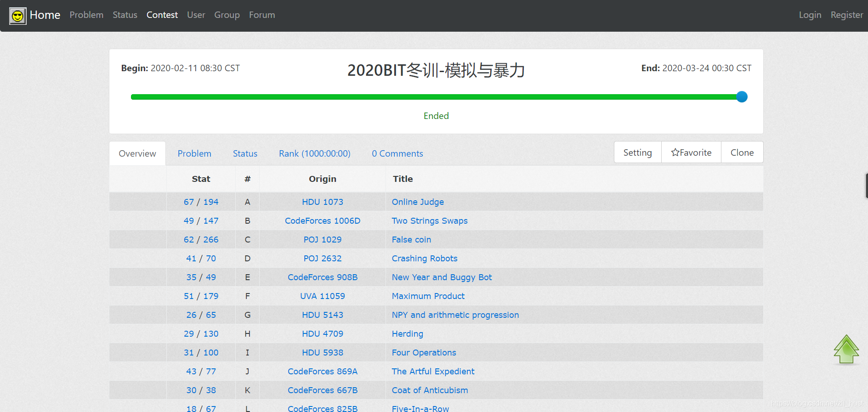
Task: Sort by the Stat column header
Action: click(x=201, y=179)
